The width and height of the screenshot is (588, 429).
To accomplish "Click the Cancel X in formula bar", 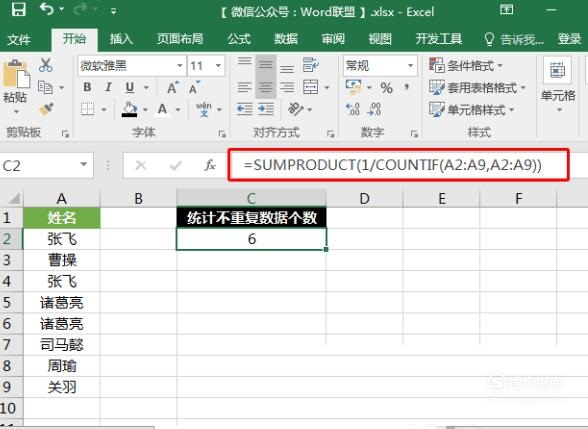I will (141, 165).
